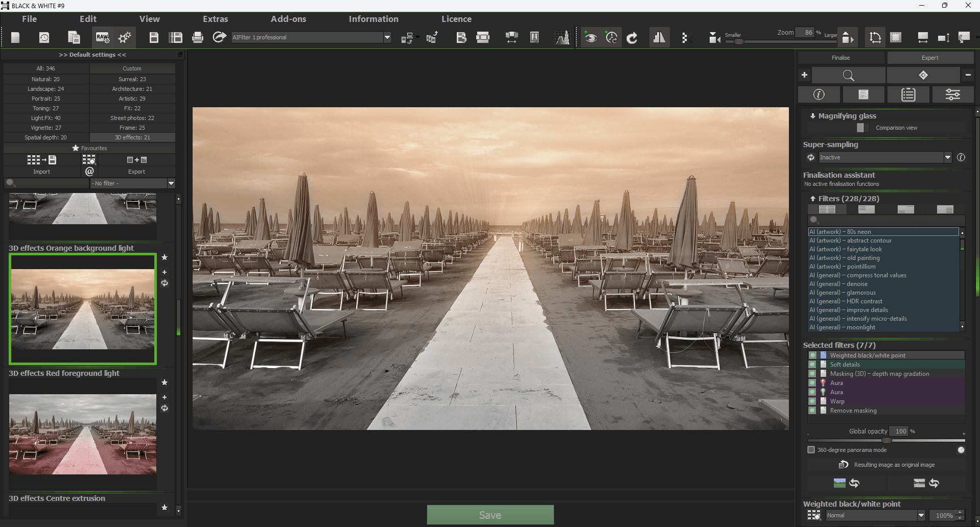The height and width of the screenshot is (527, 980).
Task: Click the opacity 100% stepper arrows
Action: coord(960,515)
